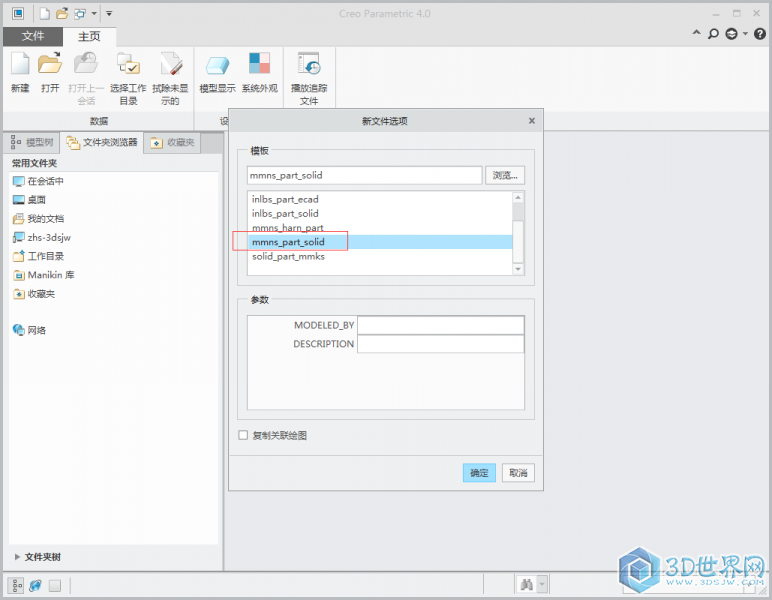The image size is (772, 600).
Task: Expand the 文件夹树 folder tree section
Action: (x=17, y=557)
